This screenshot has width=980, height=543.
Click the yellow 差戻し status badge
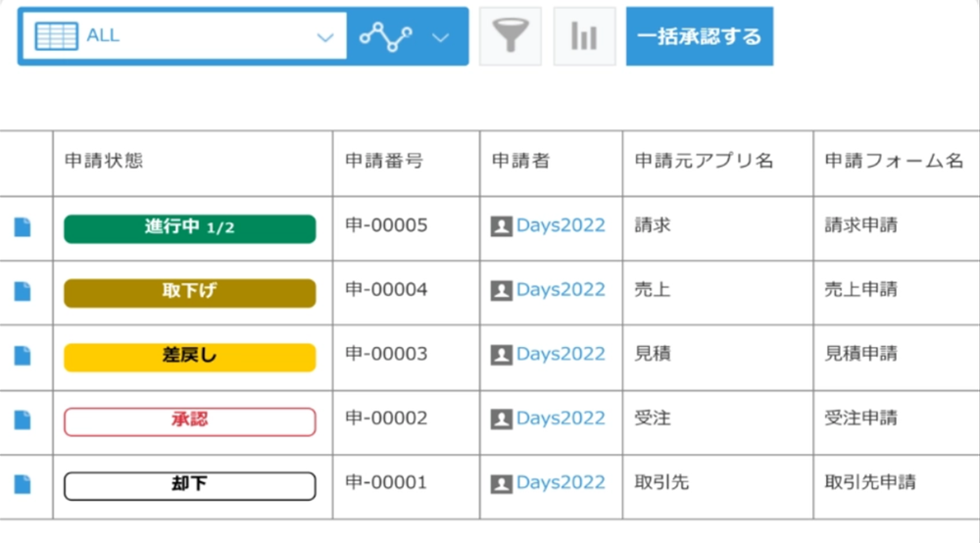tap(189, 357)
